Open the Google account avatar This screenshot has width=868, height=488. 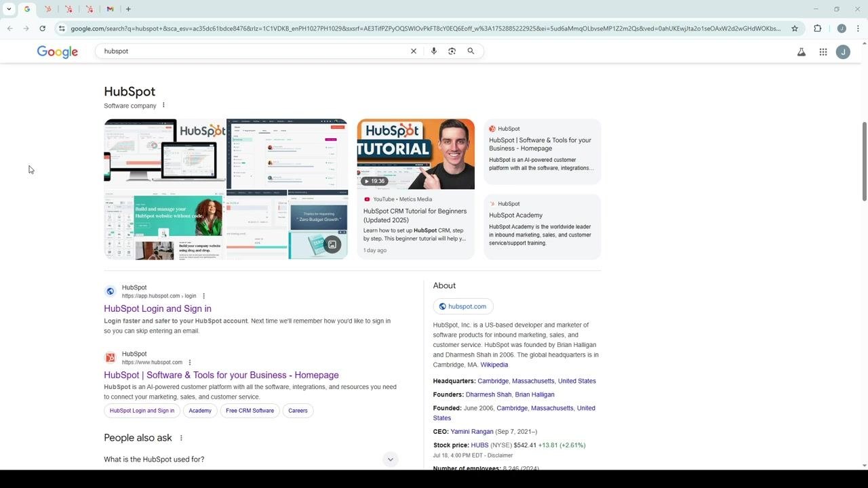tap(843, 52)
